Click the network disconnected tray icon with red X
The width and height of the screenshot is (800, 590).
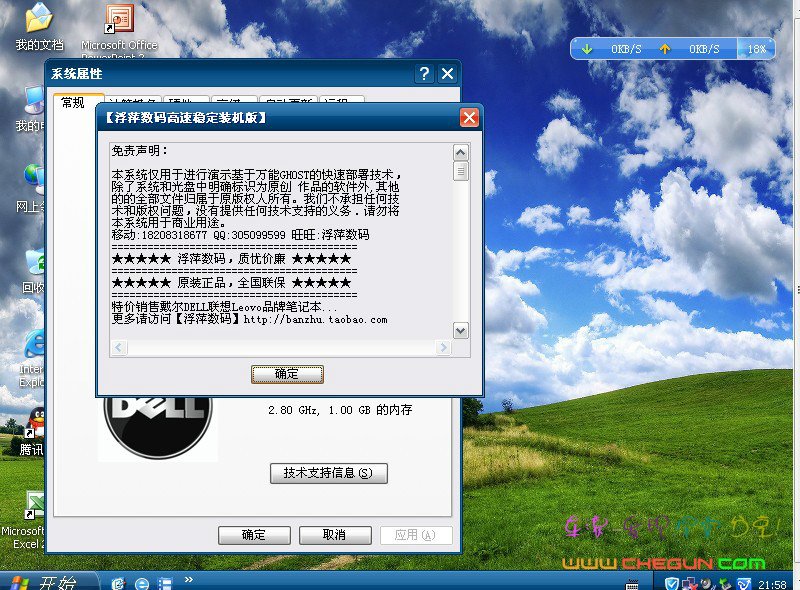tap(689, 583)
